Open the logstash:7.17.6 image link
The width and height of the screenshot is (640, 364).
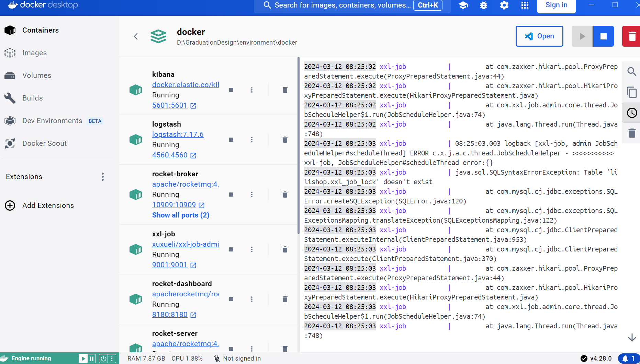pyautogui.click(x=178, y=134)
